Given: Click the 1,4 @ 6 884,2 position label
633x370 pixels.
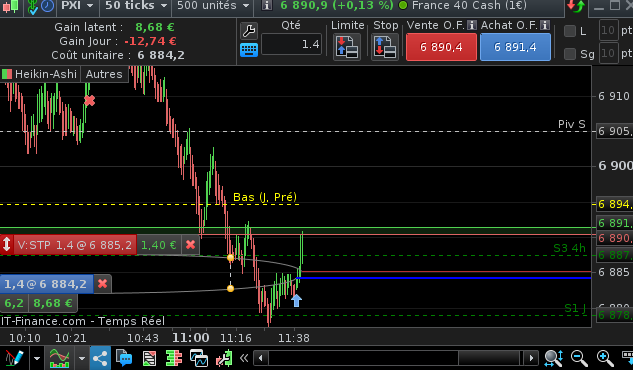Looking at the screenshot, I should click(46, 284).
